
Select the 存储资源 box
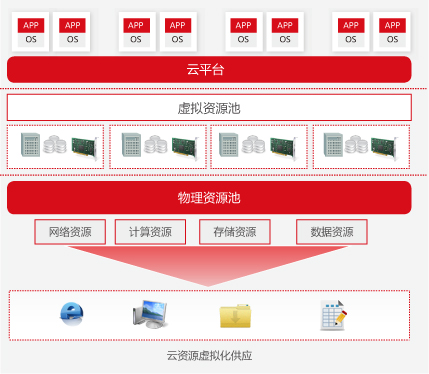(235, 232)
